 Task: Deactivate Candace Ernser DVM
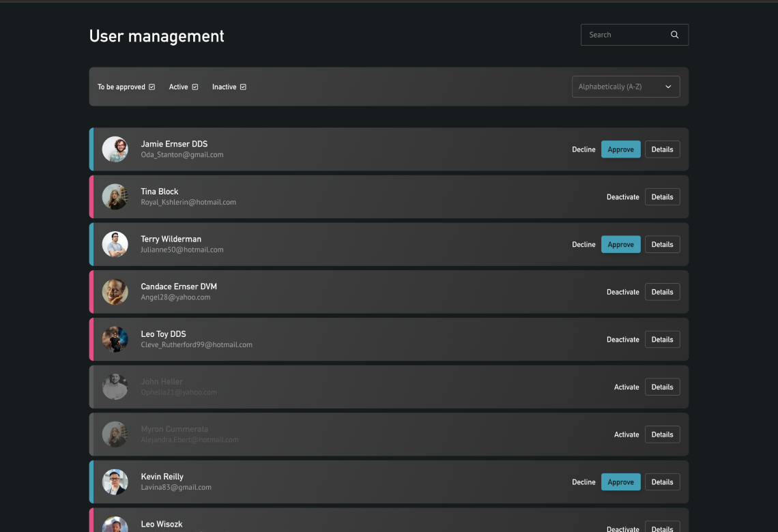(622, 292)
